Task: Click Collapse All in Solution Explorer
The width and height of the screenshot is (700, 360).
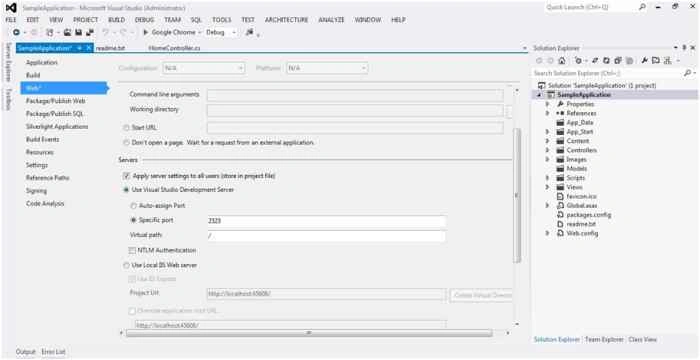Action: 618,60
